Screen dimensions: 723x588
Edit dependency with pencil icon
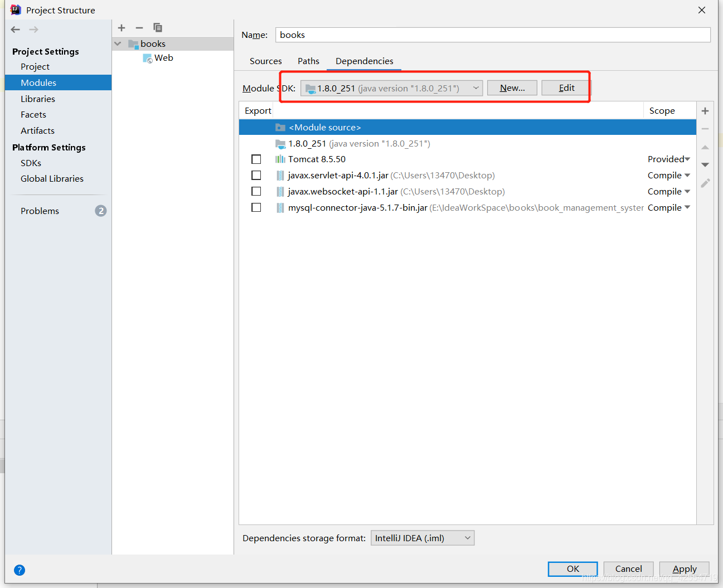click(x=705, y=183)
